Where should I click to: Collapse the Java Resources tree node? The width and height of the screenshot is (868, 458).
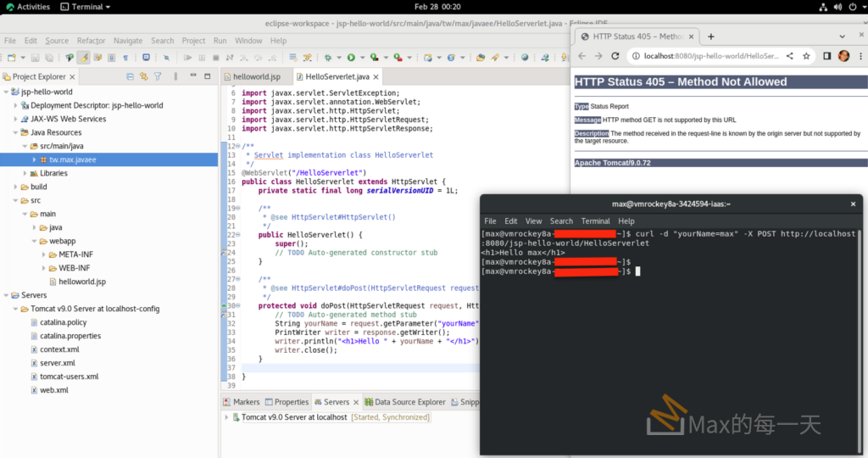[15, 133]
